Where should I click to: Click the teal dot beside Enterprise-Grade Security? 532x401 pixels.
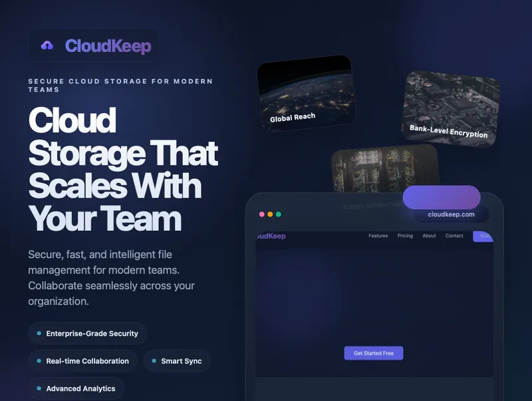pos(39,333)
